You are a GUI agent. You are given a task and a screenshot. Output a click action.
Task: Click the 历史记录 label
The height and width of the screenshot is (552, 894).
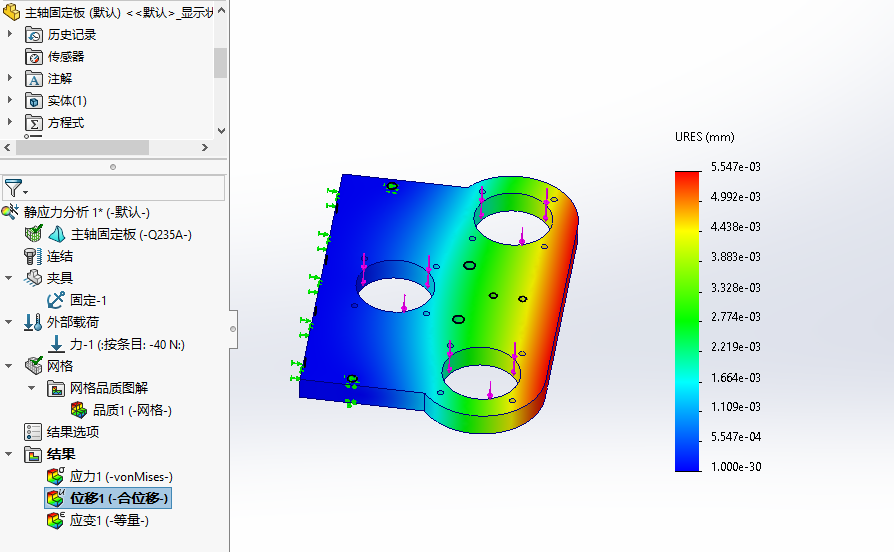pyautogui.click(x=72, y=35)
